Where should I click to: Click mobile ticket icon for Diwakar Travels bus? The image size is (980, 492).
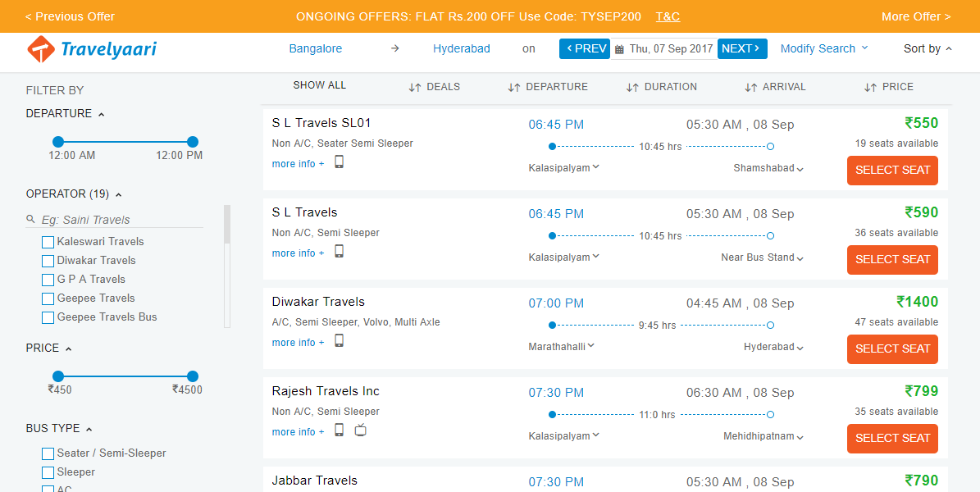click(340, 341)
